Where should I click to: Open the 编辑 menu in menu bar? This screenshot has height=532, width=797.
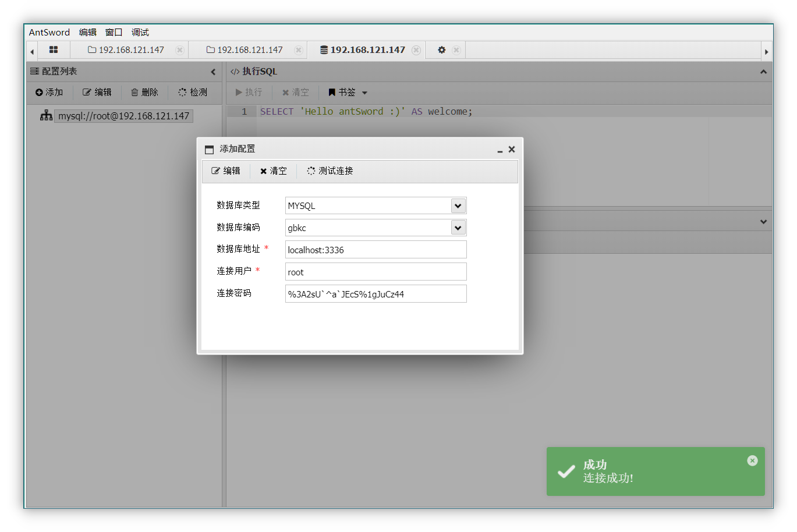(x=88, y=32)
